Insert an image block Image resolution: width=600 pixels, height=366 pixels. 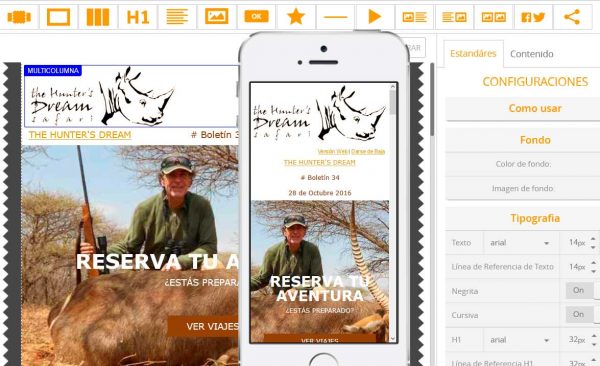tap(217, 17)
